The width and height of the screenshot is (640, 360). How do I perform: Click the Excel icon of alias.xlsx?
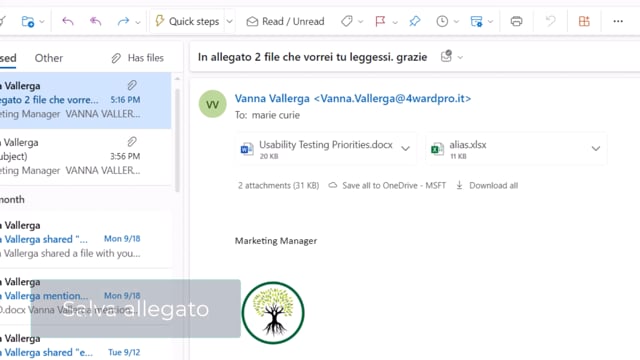(x=437, y=149)
